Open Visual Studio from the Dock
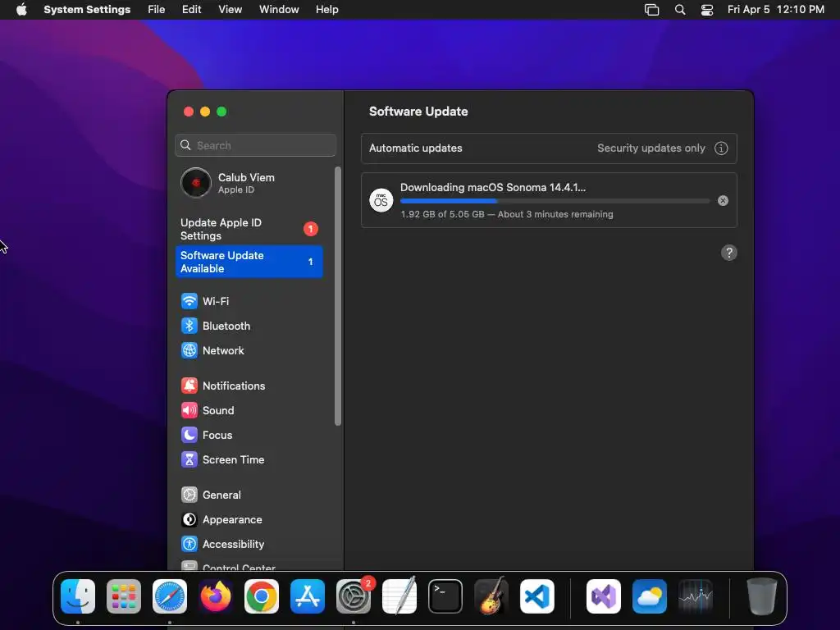840x630 pixels. tap(604, 596)
